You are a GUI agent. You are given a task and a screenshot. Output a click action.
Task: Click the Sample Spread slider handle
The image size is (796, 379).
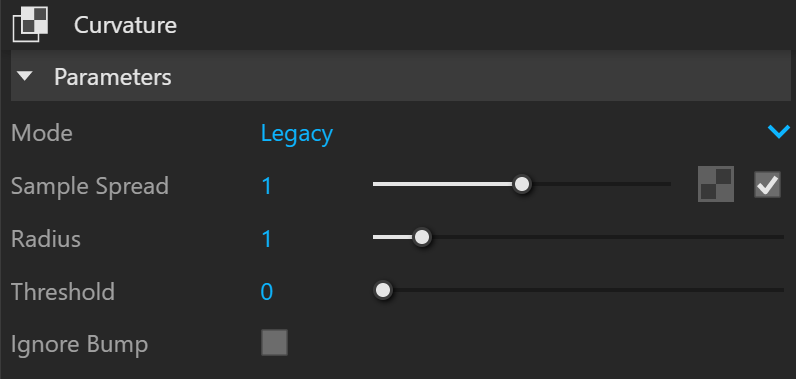(x=521, y=184)
